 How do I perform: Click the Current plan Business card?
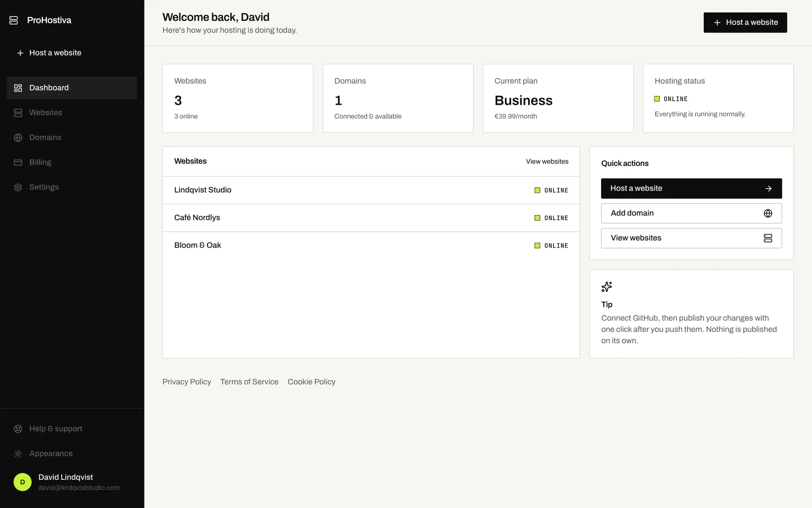[x=558, y=98]
